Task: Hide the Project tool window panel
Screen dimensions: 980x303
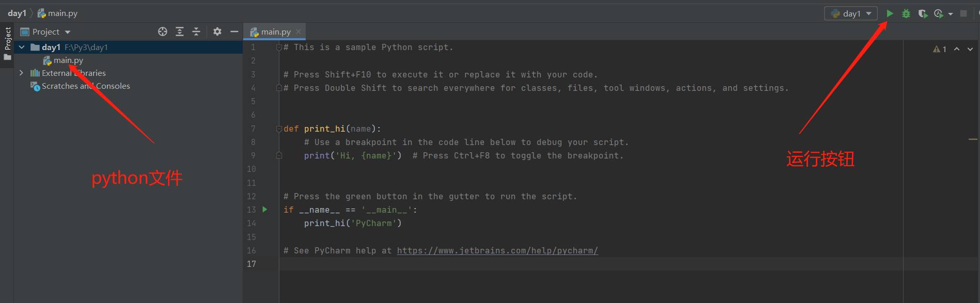Action: pos(234,31)
